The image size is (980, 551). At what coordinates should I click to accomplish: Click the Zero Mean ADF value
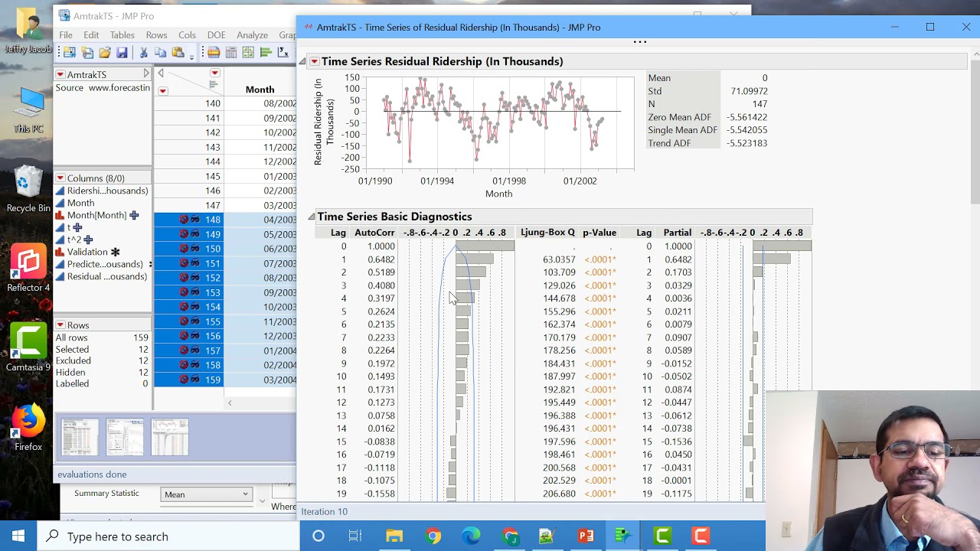746,117
